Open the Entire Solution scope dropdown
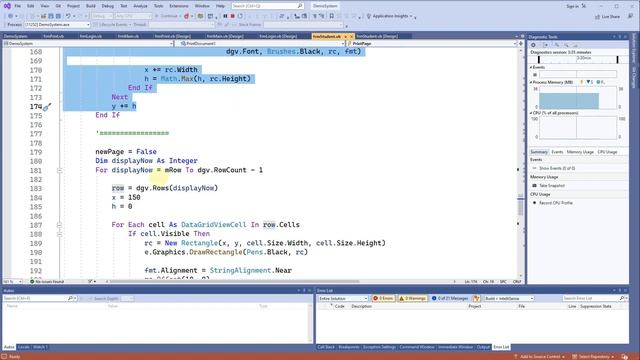This screenshot has height=360, width=640. 343,298
